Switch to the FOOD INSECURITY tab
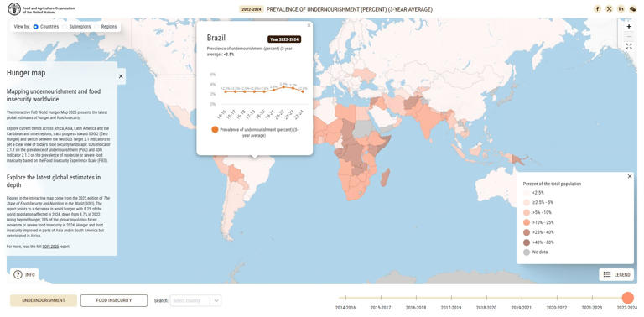Screen dimensions: 644x317 click(114, 300)
